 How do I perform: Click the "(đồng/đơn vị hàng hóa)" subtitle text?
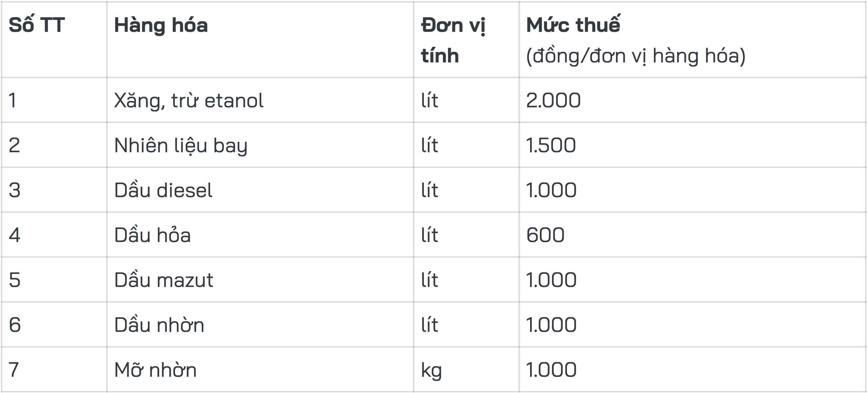pos(635,56)
